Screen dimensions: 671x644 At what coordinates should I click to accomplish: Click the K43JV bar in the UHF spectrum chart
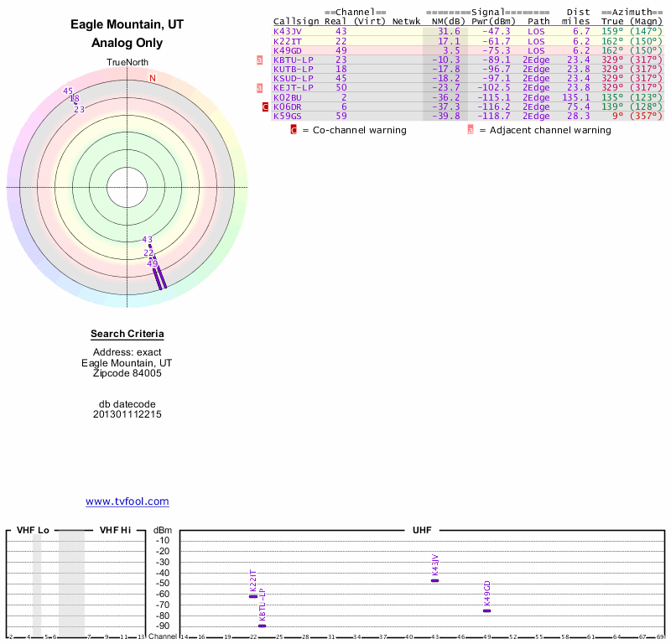coord(434,580)
